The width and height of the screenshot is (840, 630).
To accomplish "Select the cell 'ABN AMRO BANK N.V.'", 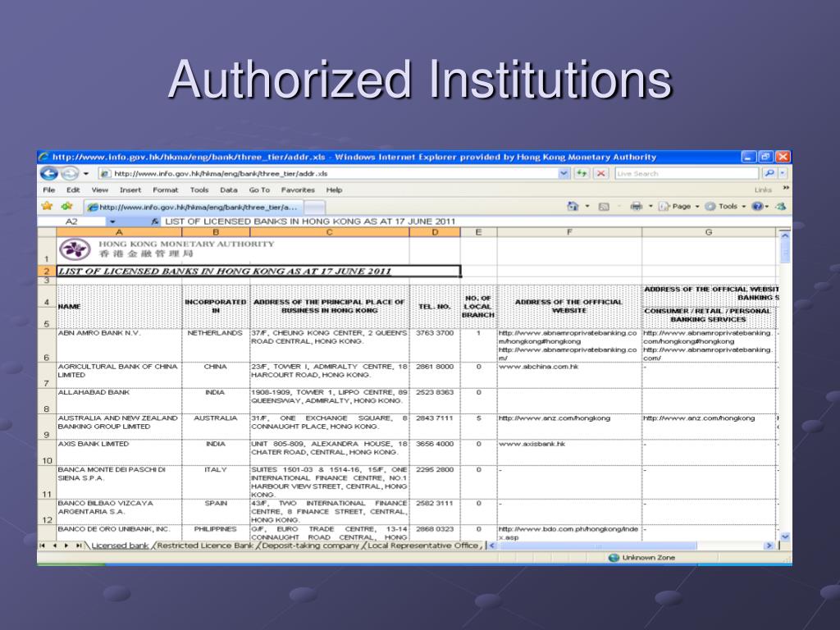I will point(119,345).
